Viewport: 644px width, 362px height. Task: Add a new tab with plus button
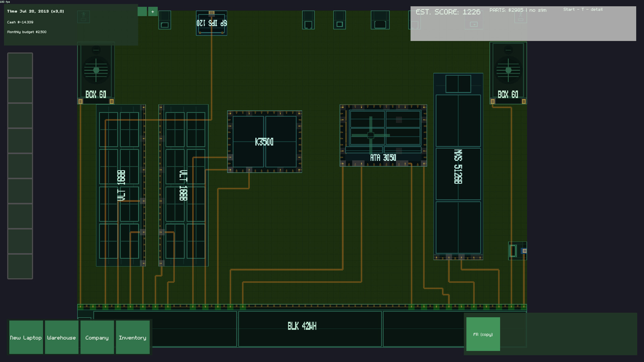tap(153, 12)
